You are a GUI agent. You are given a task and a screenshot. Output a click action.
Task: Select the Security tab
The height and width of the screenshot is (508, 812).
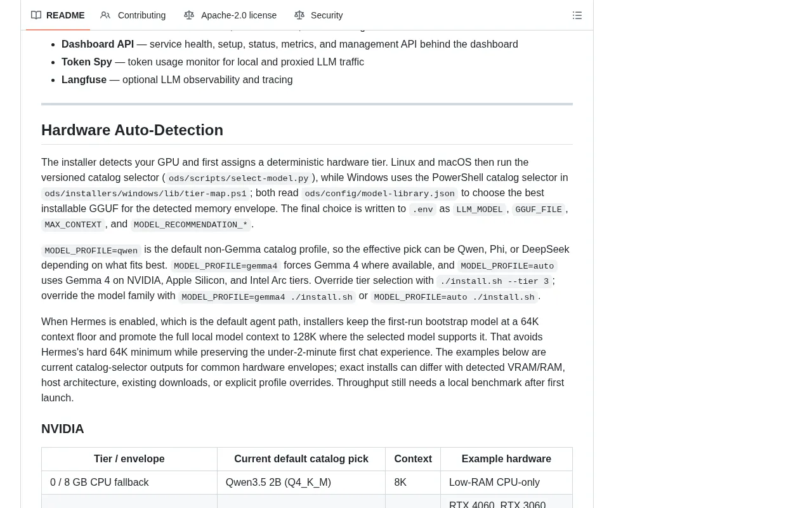tap(318, 15)
